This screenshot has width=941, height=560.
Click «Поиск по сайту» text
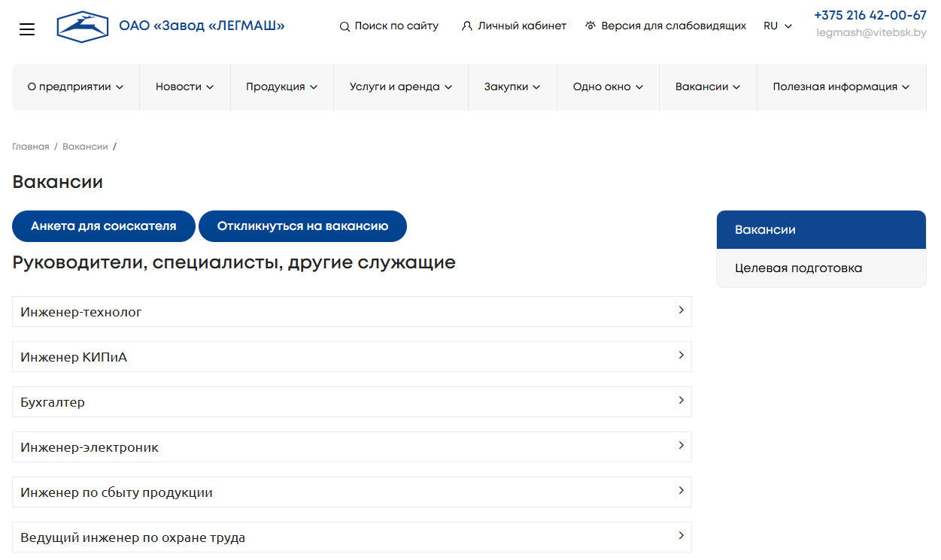click(396, 26)
